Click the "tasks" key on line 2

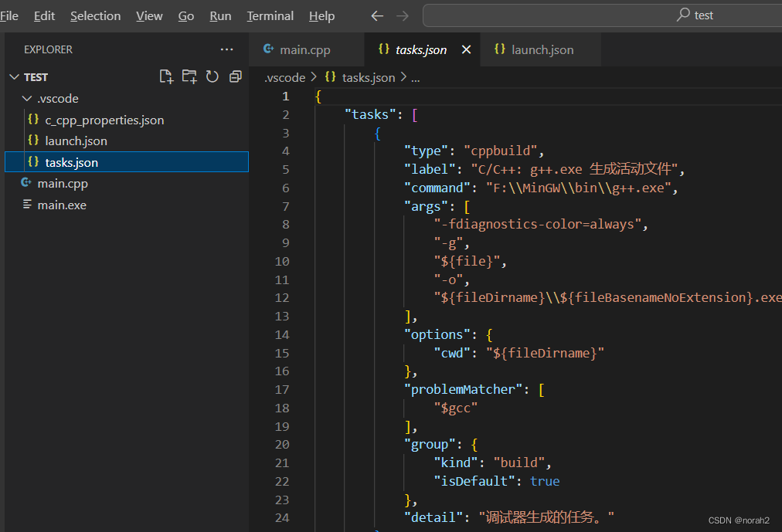click(371, 114)
